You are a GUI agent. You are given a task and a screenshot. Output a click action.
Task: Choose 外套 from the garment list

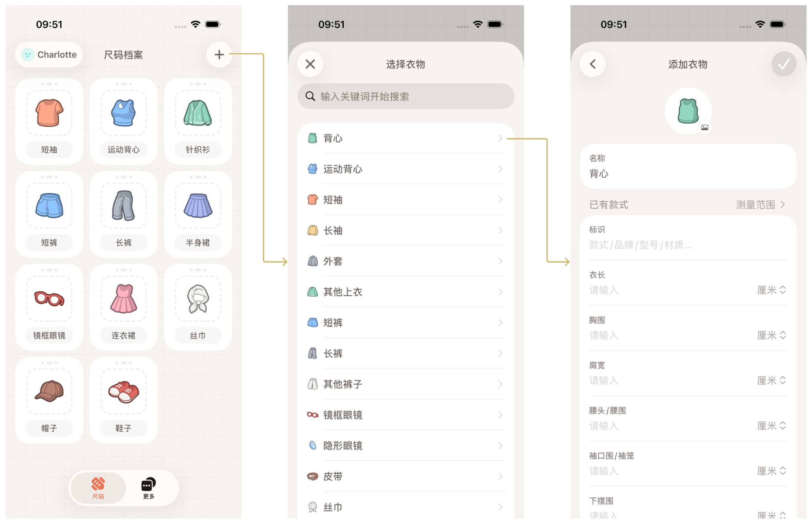coord(405,261)
